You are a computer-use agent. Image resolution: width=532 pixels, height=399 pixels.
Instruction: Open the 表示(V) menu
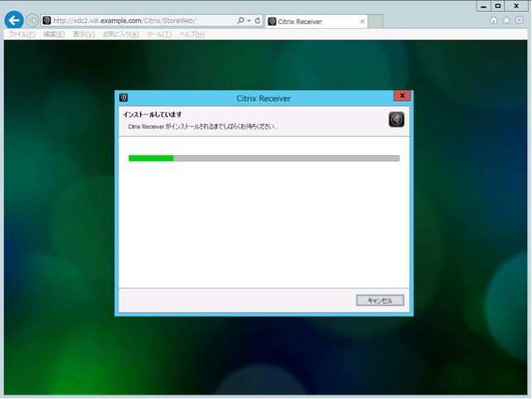84,35
